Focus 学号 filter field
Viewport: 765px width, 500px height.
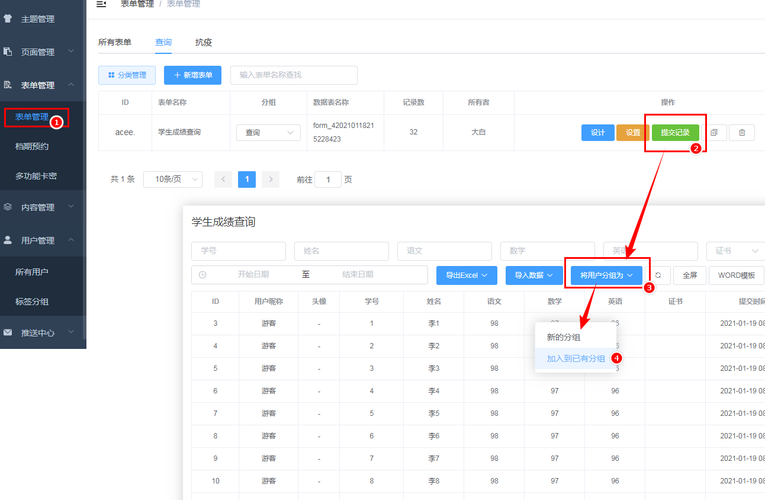pyautogui.click(x=239, y=251)
